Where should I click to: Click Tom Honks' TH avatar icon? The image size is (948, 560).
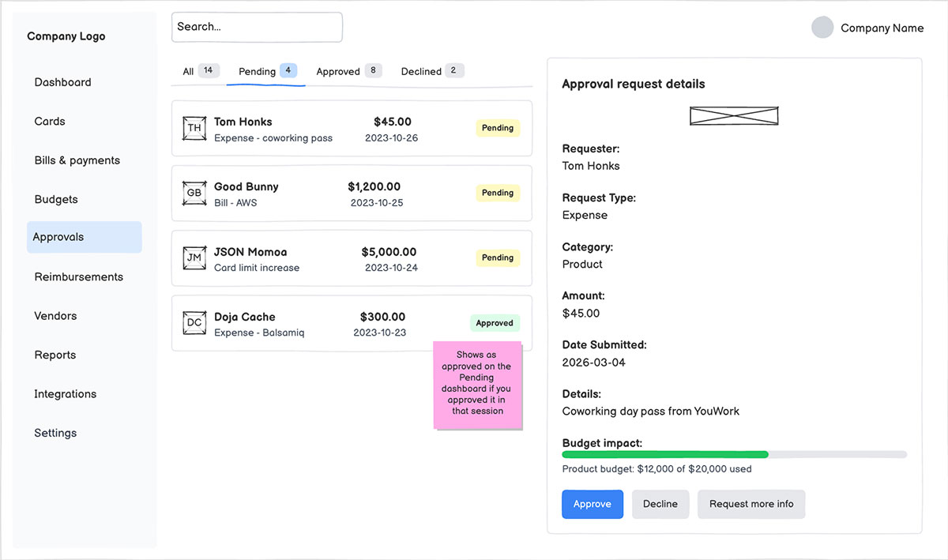194,128
